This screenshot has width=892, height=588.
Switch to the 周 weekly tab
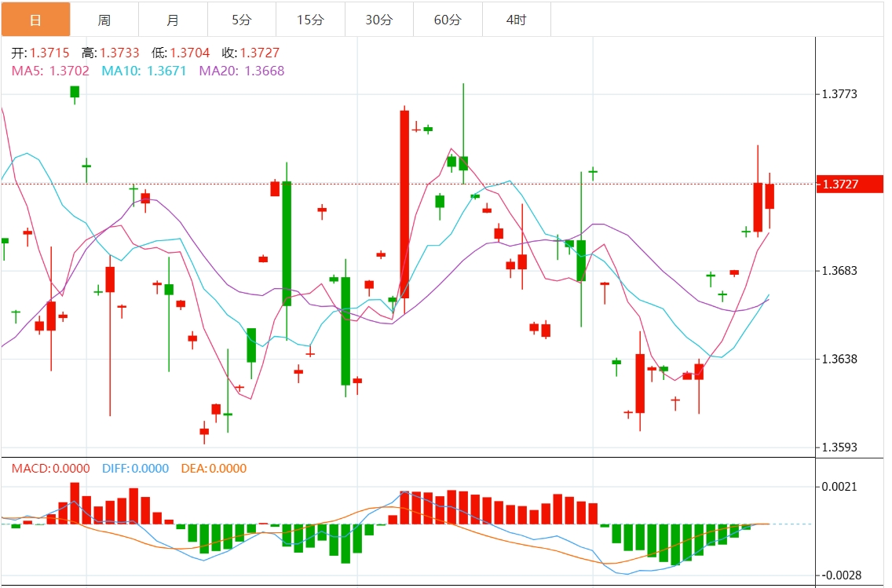104,20
